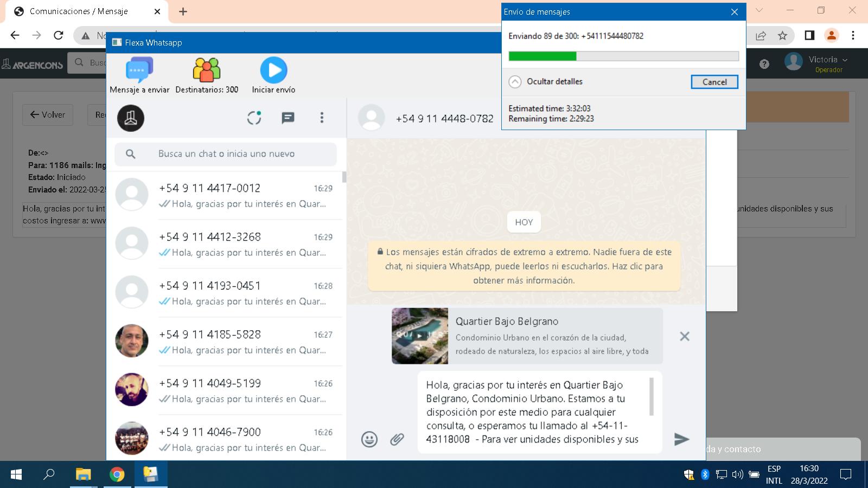
Task: Click profile photo of contact 4049-5199
Action: tap(132, 389)
